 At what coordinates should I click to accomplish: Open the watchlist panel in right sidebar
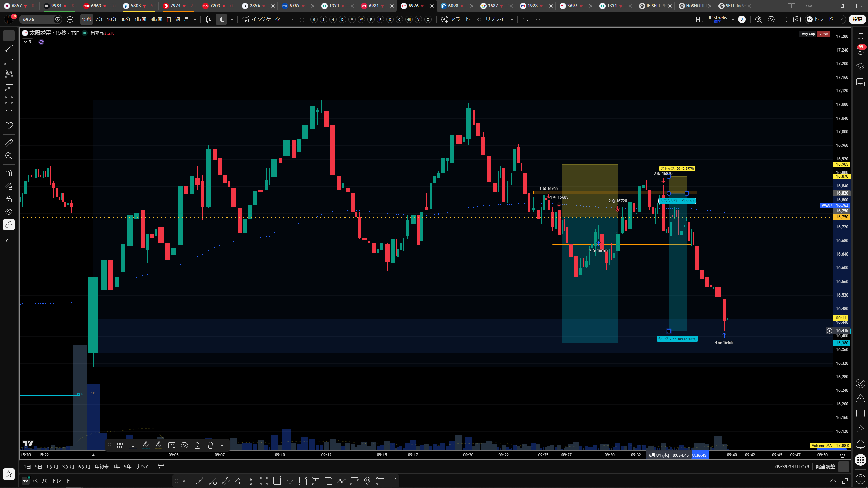coord(860,36)
